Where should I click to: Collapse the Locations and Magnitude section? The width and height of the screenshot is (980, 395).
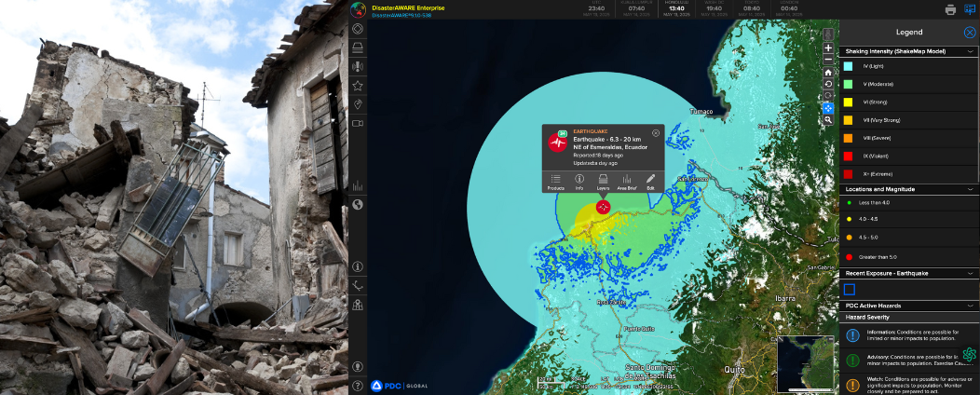click(971, 189)
